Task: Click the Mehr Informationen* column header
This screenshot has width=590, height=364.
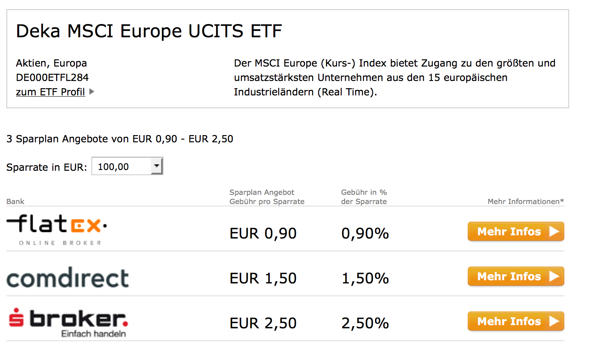Action: coord(525,201)
